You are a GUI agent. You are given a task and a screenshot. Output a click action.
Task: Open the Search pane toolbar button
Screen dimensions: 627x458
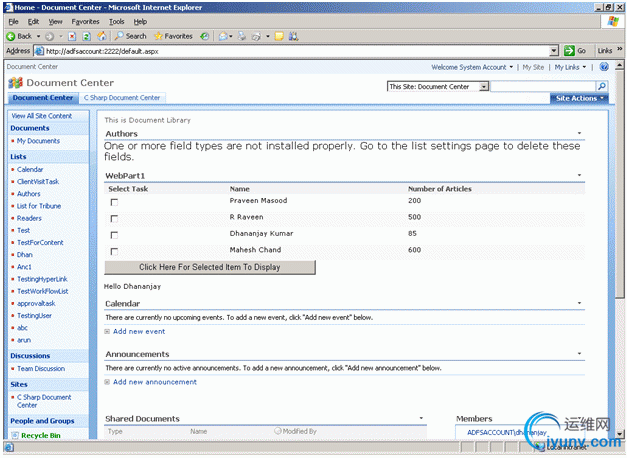coord(130,36)
